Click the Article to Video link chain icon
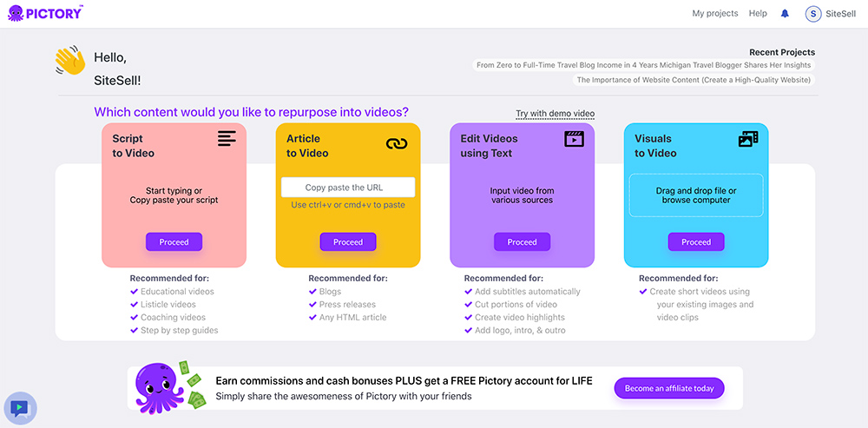The height and width of the screenshot is (428, 868). (x=397, y=143)
